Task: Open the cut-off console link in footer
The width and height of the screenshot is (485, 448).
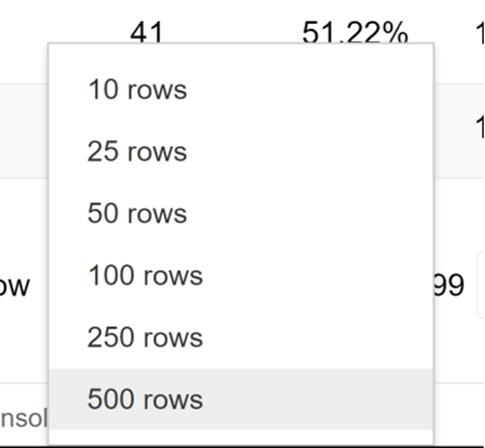Action: coord(23,418)
